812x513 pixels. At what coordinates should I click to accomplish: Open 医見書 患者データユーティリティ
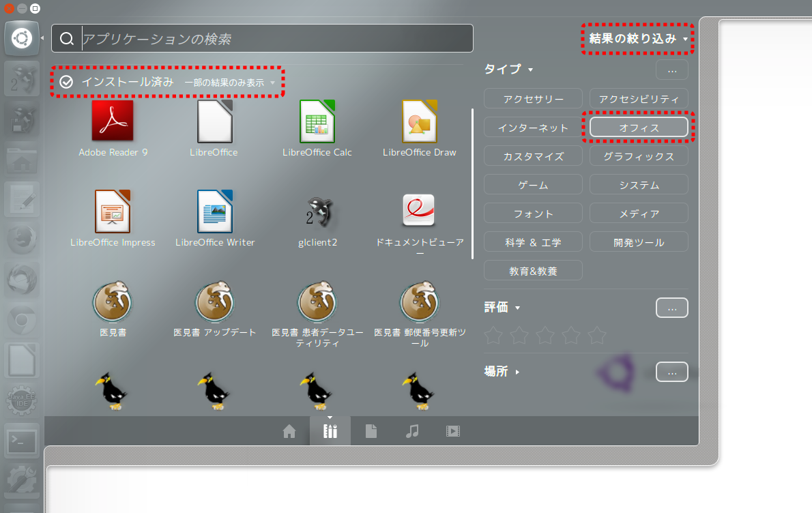pyautogui.click(x=317, y=314)
